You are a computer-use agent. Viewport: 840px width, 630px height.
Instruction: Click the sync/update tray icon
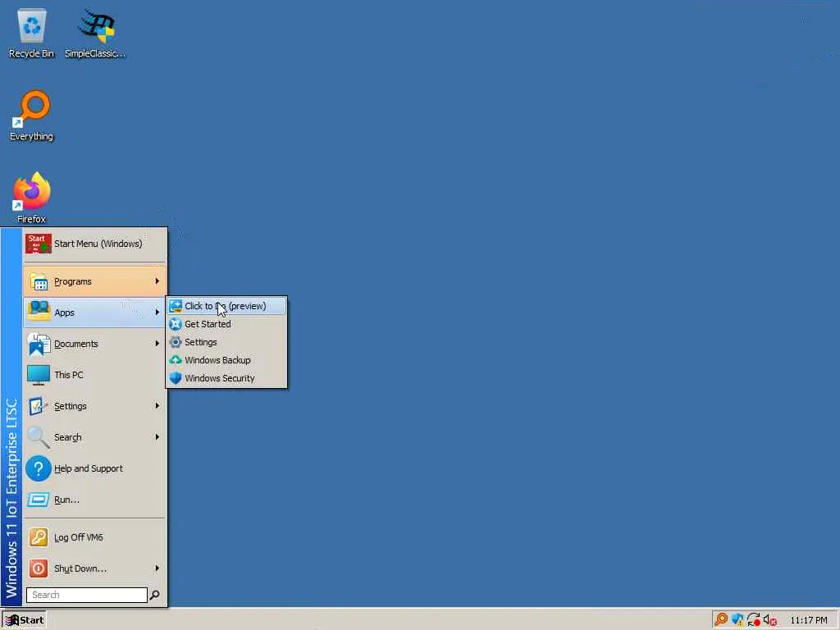[x=754, y=620]
